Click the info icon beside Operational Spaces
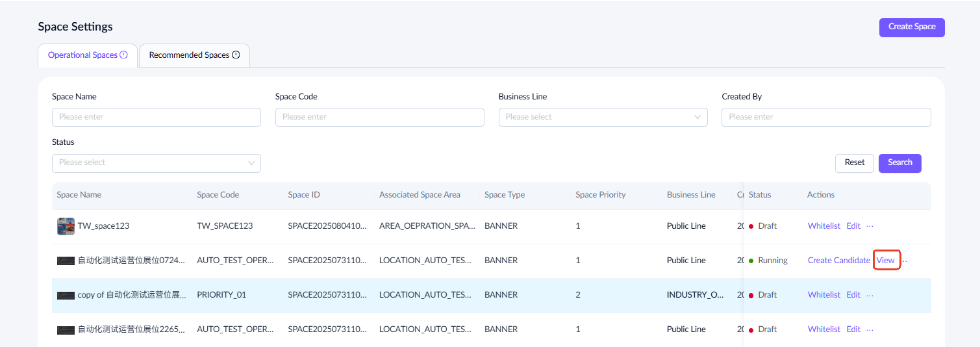980x347 pixels. click(x=123, y=55)
